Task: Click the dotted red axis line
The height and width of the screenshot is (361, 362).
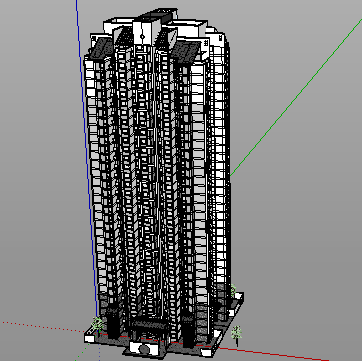Action: [x=43, y=327]
